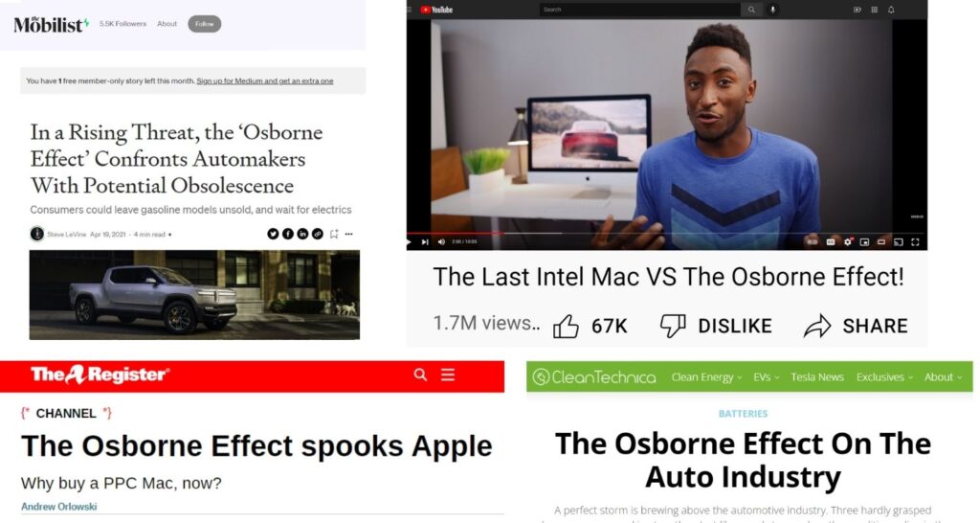Image resolution: width=980 pixels, height=523 pixels.
Task: Click the Follow button on Mobilist
Action: [x=205, y=24]
